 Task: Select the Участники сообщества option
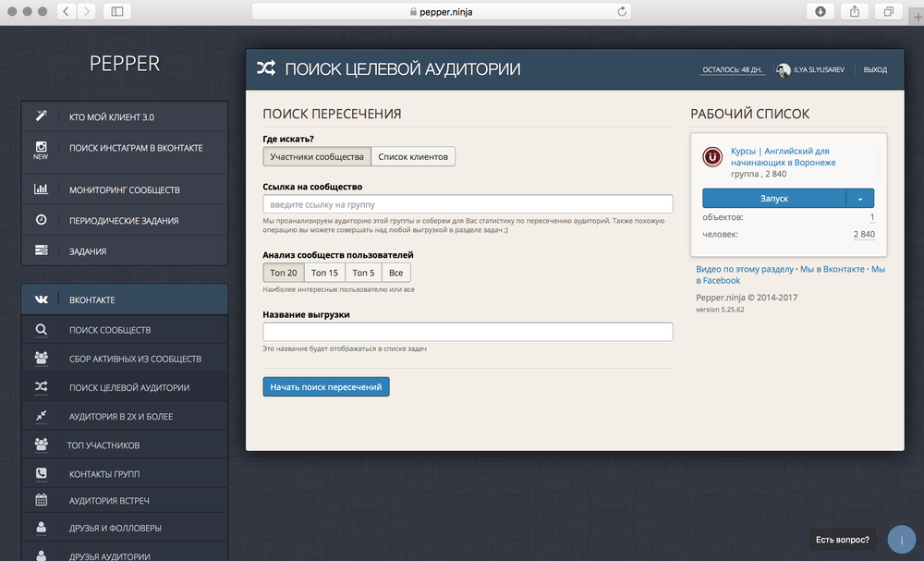(317, 157)
